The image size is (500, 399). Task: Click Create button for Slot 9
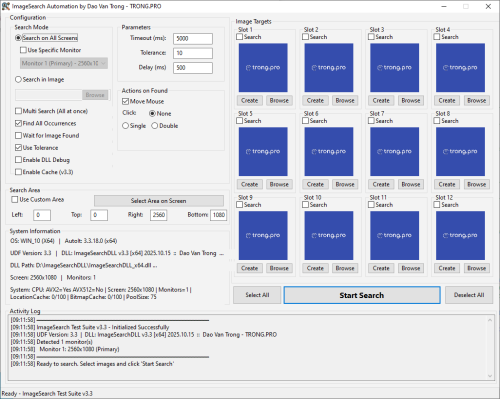pos(250,268)
